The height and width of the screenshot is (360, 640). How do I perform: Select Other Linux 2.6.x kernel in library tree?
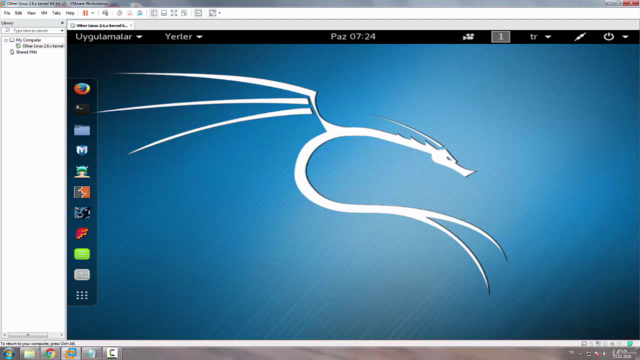[43, 46]
